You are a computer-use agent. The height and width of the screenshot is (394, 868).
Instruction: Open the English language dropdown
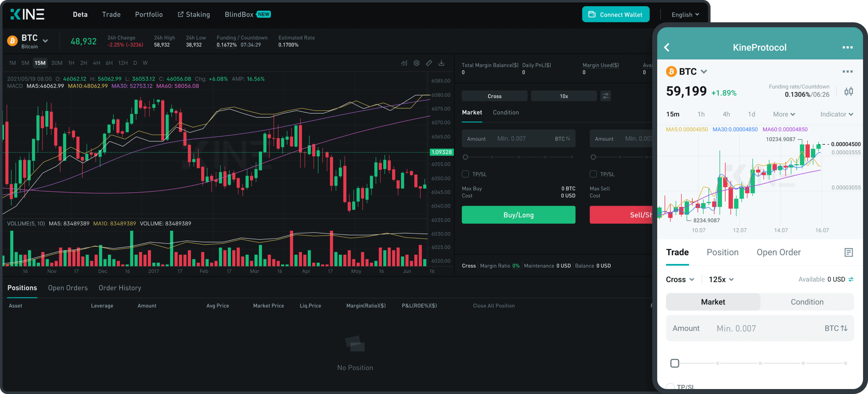(685, 15)
